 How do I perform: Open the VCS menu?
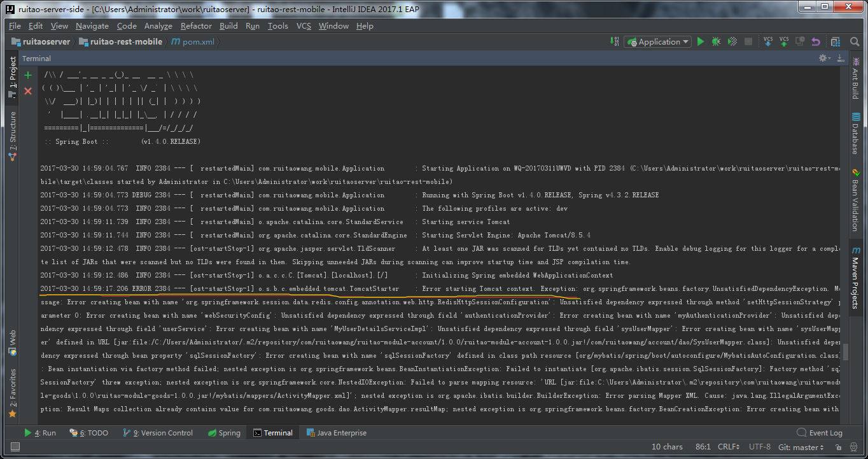click(x=304, y=26)
